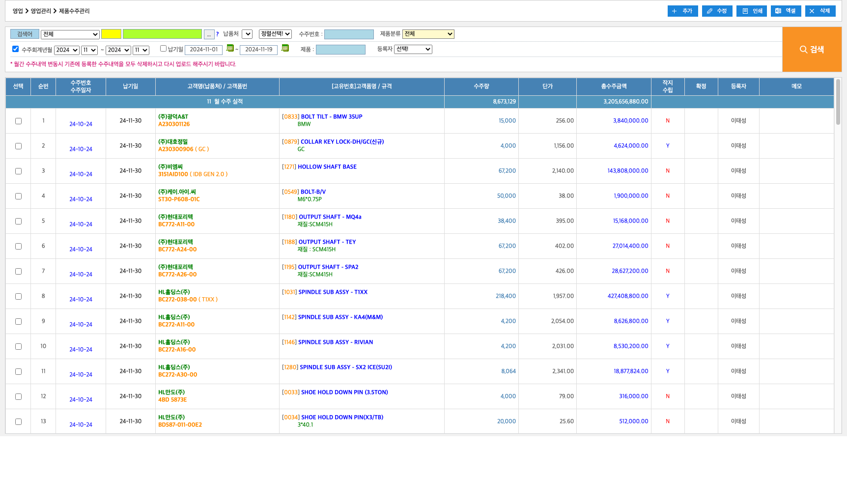Image resolution: width=847 pixels, height=504 pixels.
Task: Open the 등록자 dropdown
Action: (413, 49)
